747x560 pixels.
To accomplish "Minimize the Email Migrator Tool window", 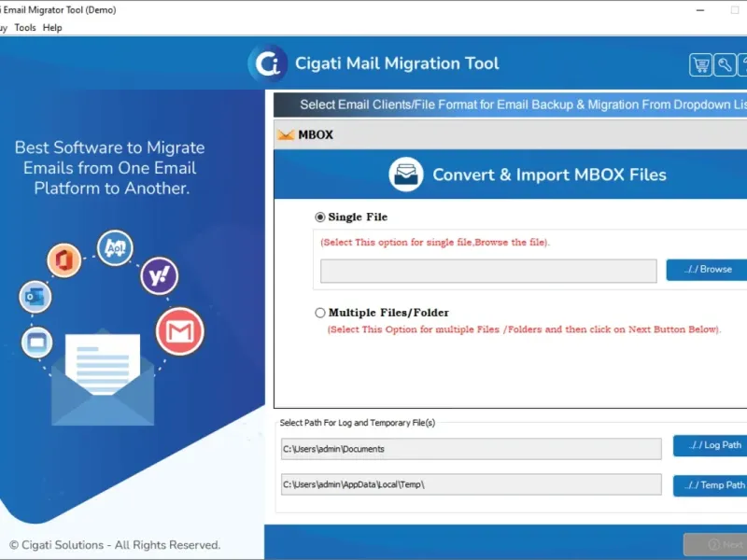I will 700,10.
